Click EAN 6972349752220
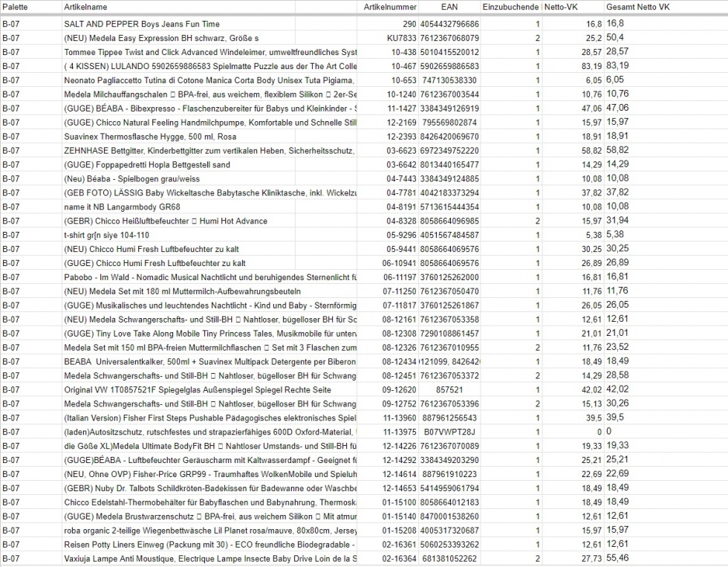The width and height of the screenshot is (728, 567). [x=449, y=150]
